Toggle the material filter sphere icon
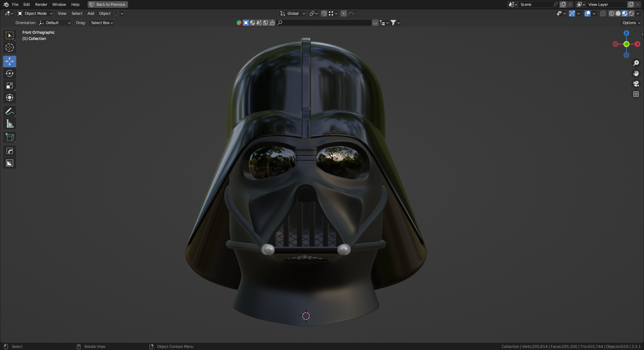The height and width of the screenshot is (350, 644). 252,23
